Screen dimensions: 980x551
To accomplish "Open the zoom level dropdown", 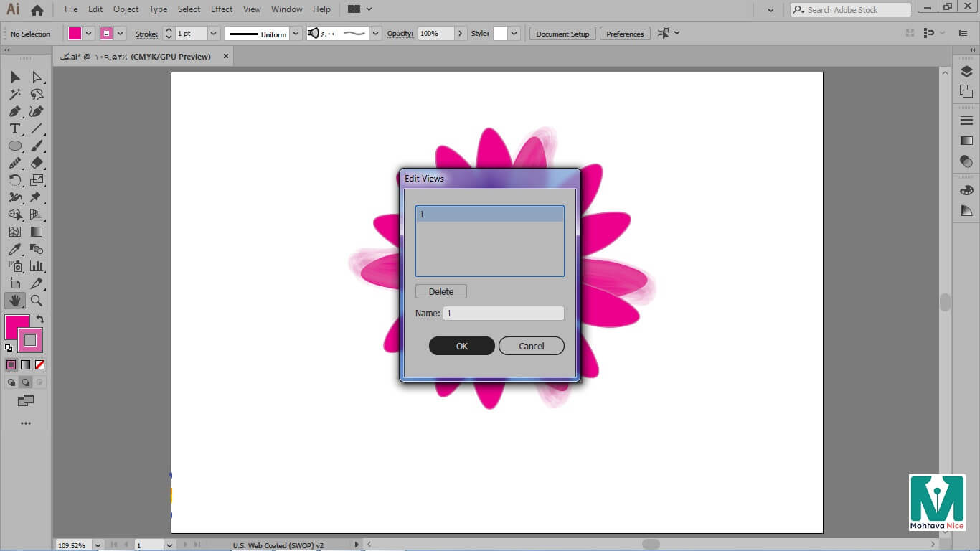I will [x=98, y=545].
